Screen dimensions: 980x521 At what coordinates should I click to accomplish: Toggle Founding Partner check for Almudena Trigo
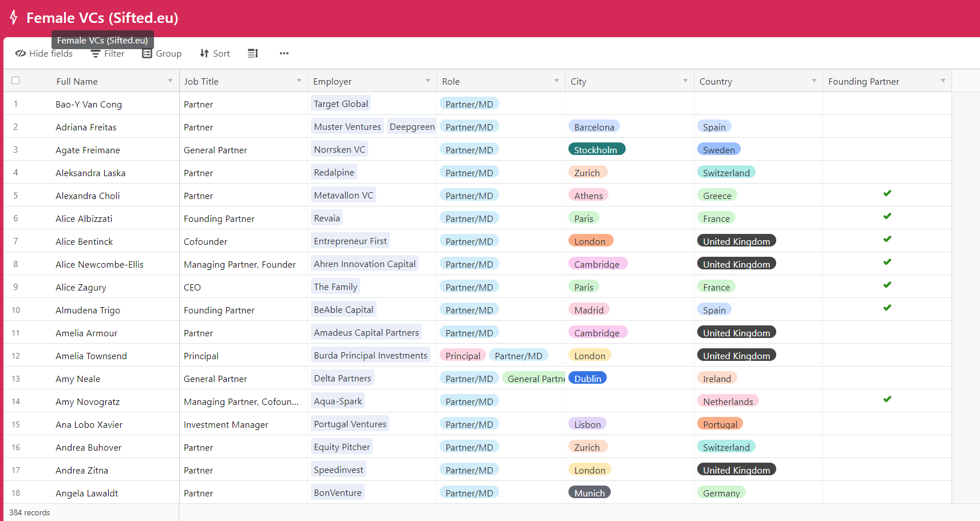887,308
